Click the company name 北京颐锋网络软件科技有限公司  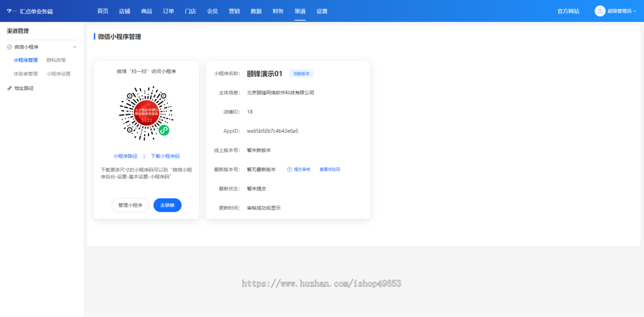click(x=281, y=92)
